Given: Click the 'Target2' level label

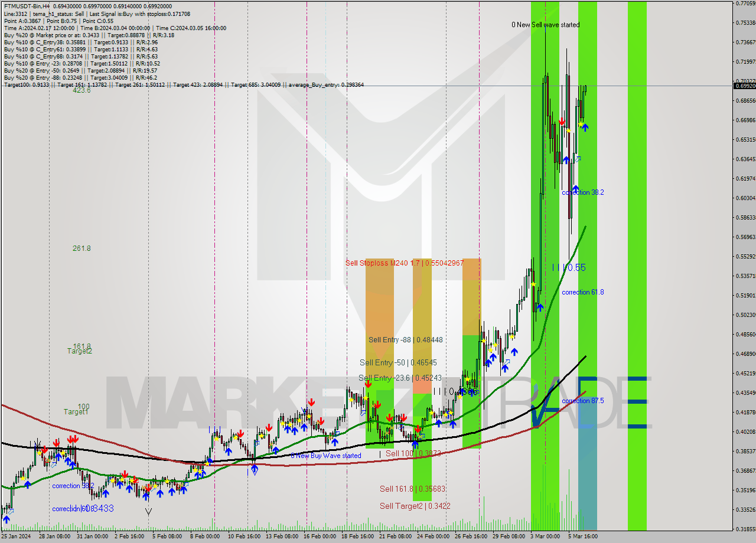Looking at the screenshot, I should click(80, 351).
